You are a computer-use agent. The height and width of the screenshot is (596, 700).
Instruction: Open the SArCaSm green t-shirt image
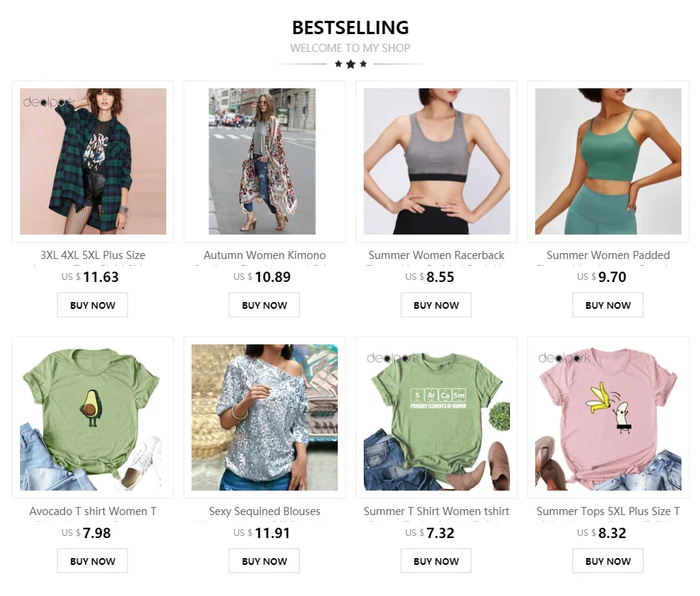436,417
